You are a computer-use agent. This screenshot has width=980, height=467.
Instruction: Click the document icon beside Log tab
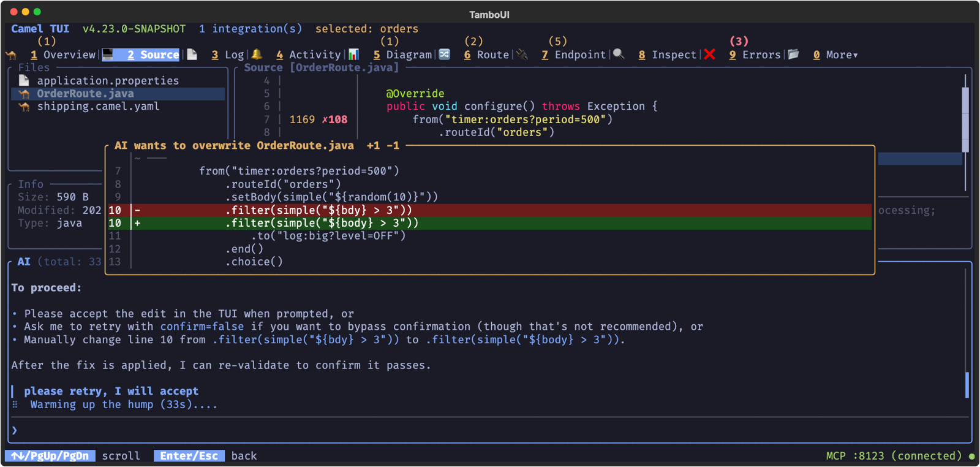click(192, 55)
